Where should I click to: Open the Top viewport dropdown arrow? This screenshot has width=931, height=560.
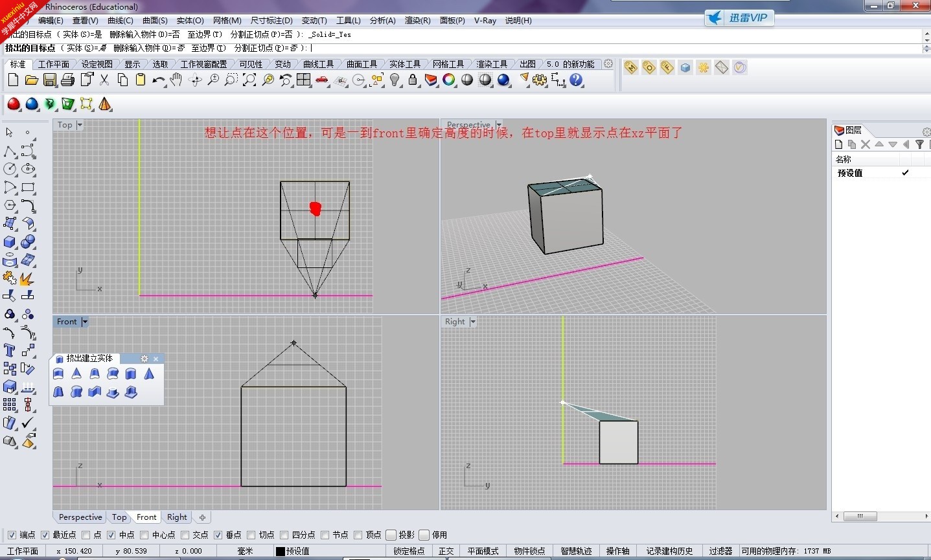pos(80,125)
